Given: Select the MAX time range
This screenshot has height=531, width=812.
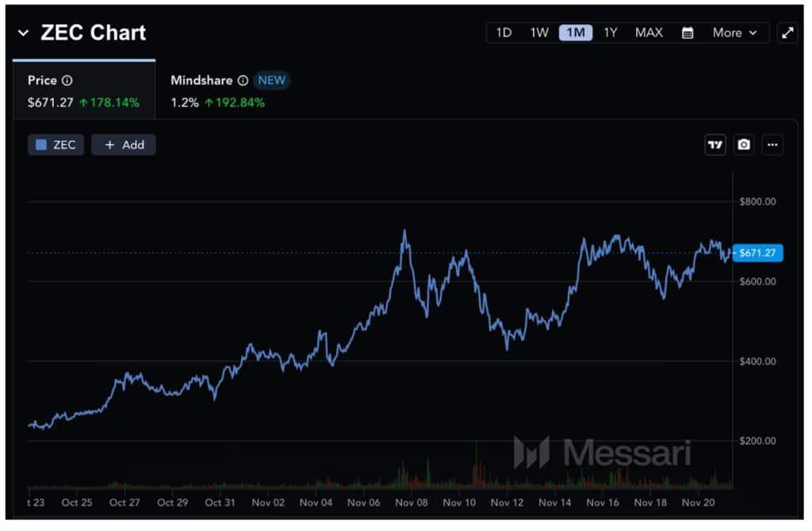Looking at the screenshot, I should point(649,32).
